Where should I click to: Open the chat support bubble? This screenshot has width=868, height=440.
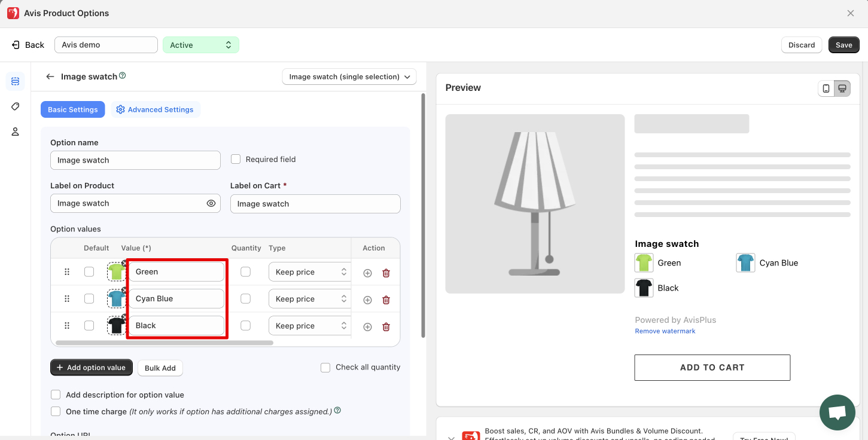[x=837, y=412]
